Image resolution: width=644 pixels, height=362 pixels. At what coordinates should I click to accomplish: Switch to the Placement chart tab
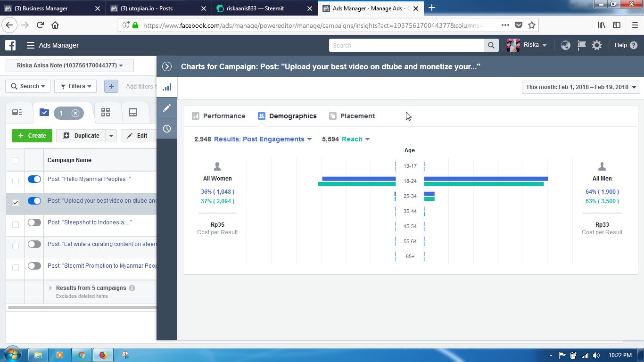pyautogui.click(x=352, y=116)
